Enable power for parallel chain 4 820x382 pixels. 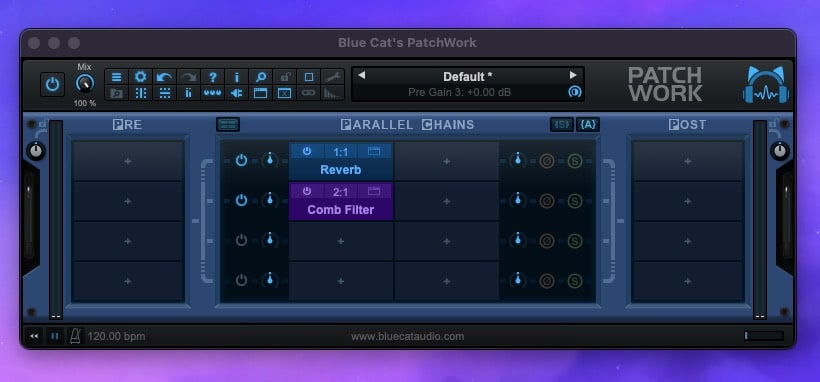[x=241, y=281]
